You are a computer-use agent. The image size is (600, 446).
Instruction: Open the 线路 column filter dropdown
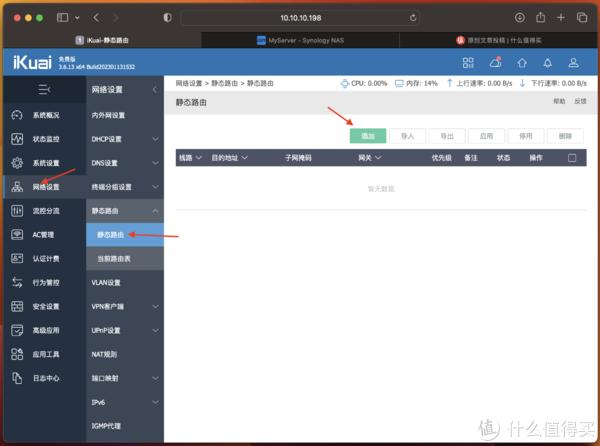coord(198,158)
